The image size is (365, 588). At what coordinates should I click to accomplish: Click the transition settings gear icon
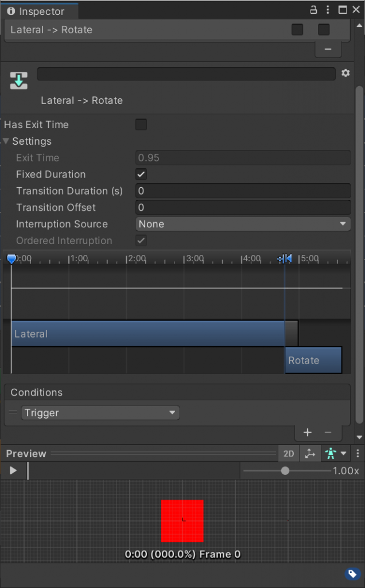pyautogui.click(x=345, y=73)
